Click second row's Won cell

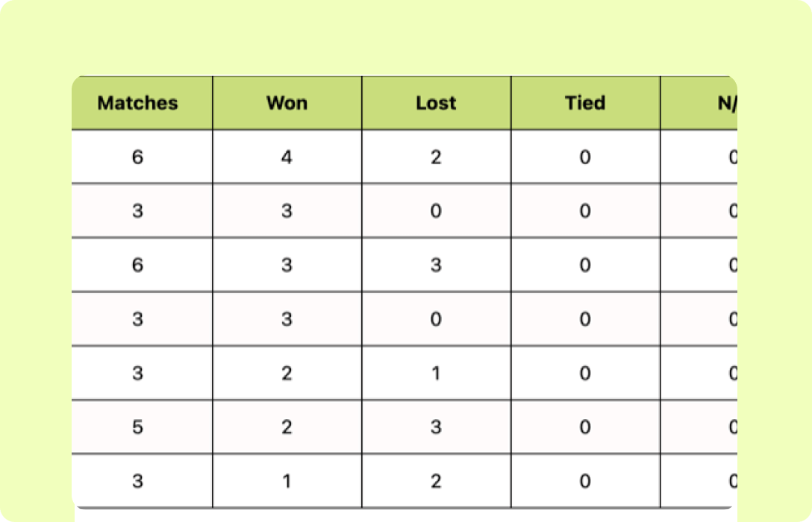[x=287, y=211]
